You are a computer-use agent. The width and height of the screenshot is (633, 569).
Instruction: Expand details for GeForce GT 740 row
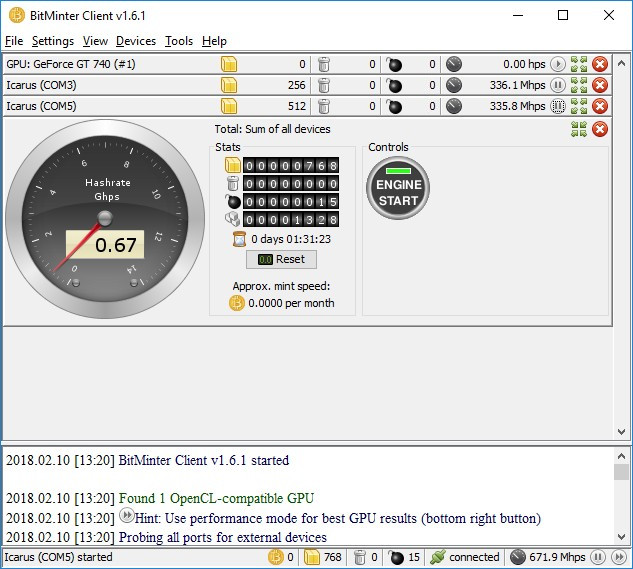coord(579,64)
